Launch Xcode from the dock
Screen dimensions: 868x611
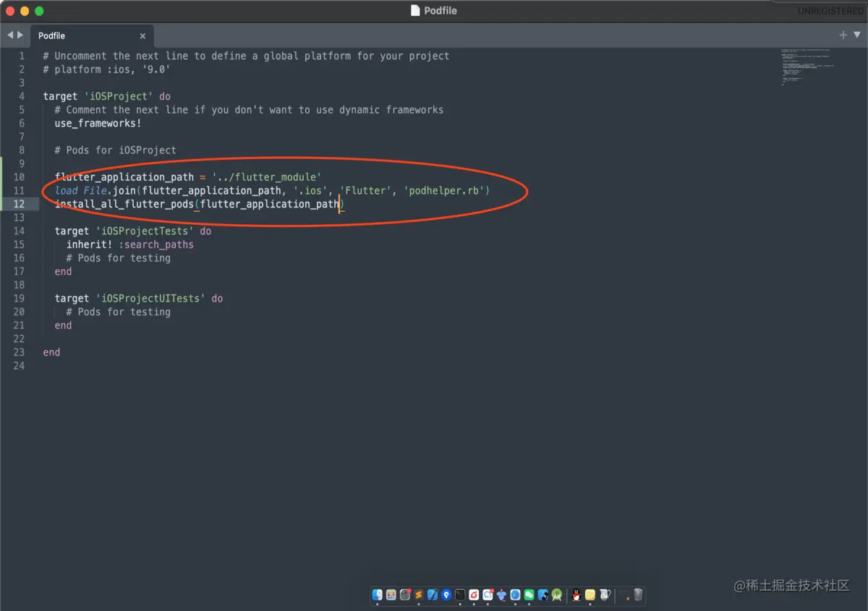tap(433, 595)
